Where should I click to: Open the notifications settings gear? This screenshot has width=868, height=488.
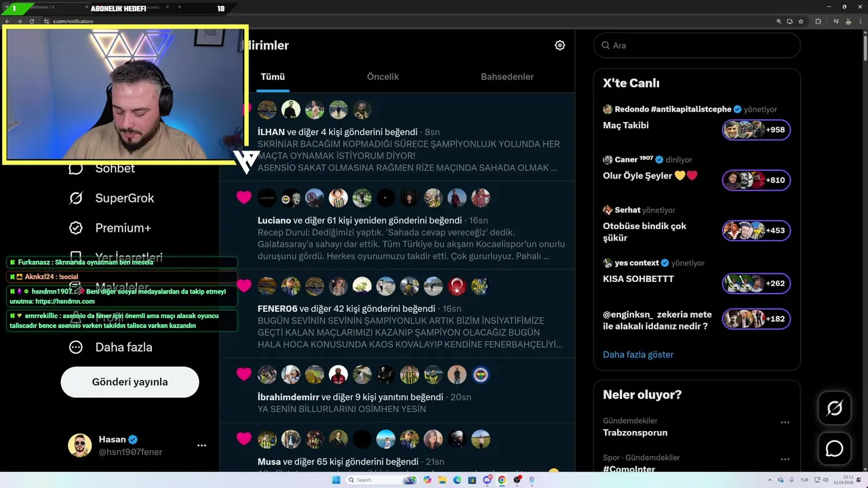pos(559,45)
